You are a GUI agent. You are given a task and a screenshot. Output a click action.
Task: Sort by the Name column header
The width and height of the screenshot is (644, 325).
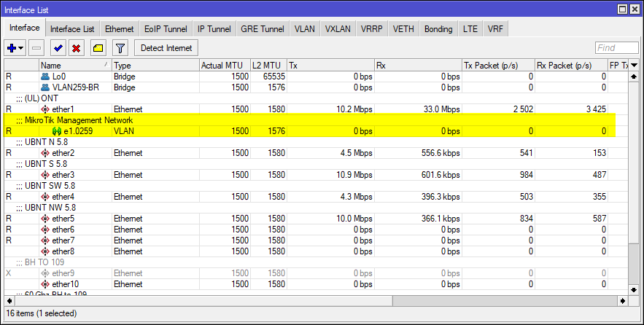pos(75,66)
